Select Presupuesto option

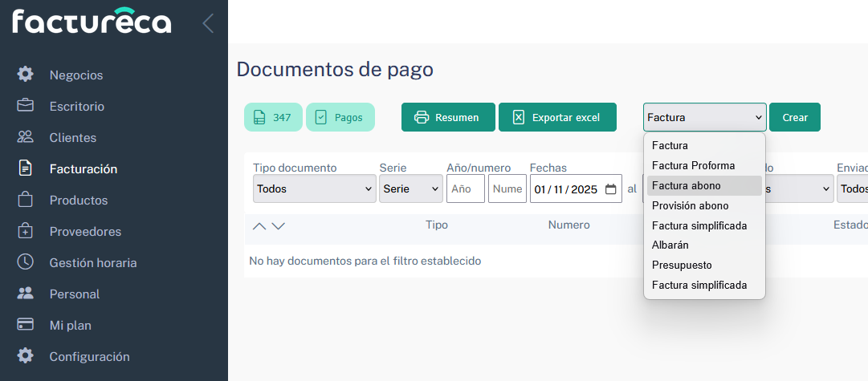point(704,265)
